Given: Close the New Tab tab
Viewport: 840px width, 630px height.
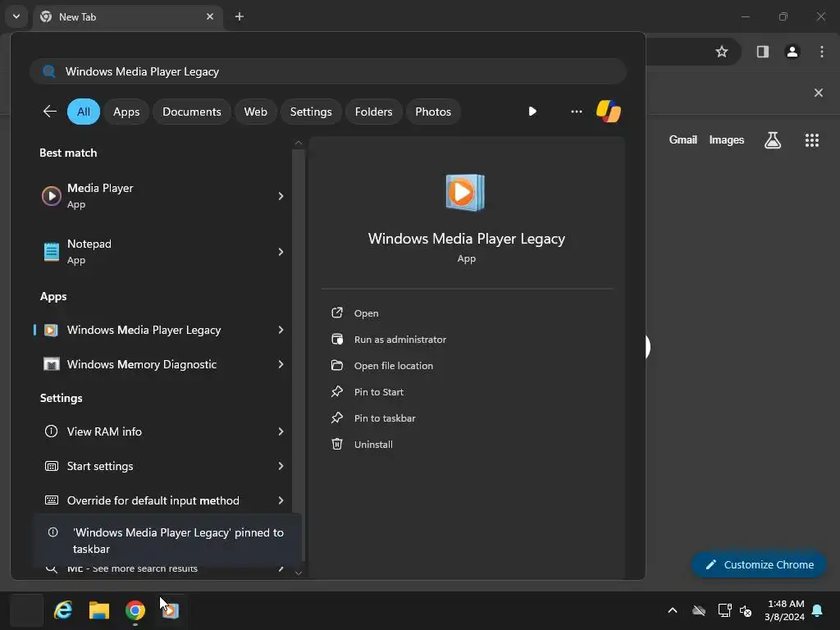Looking at the screenshot, I should (x=210, y=16).
